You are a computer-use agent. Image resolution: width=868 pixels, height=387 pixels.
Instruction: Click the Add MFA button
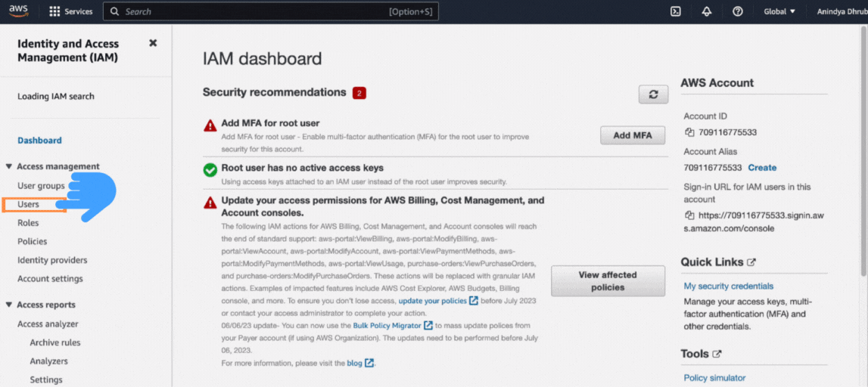pyautogui.click(x=632, y=135)
